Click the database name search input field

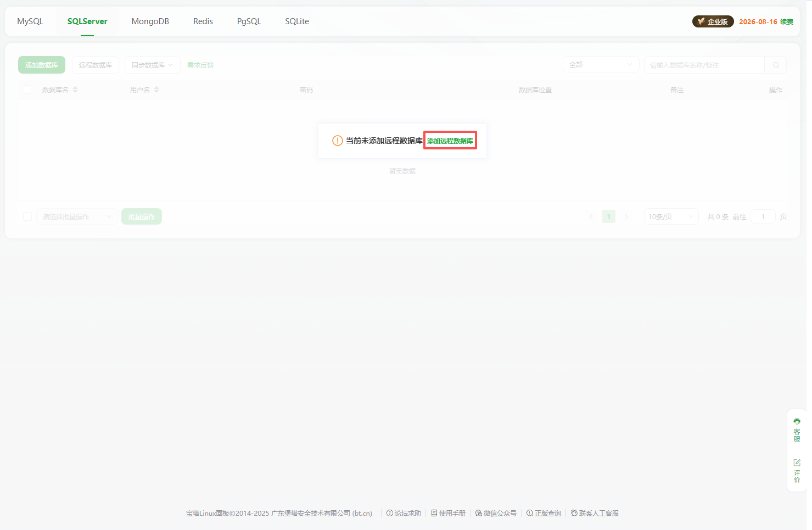point(704,65)
